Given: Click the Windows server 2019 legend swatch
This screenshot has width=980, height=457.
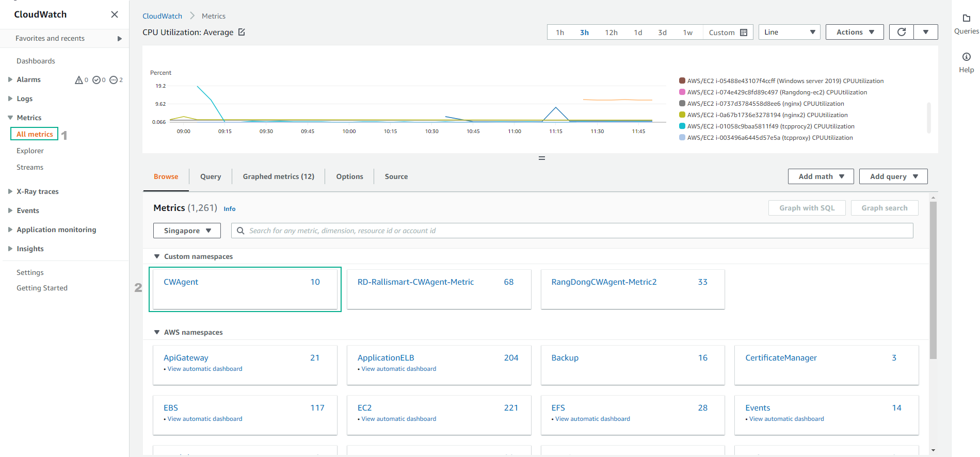Looking at the screenshot, I should (682, 80).
